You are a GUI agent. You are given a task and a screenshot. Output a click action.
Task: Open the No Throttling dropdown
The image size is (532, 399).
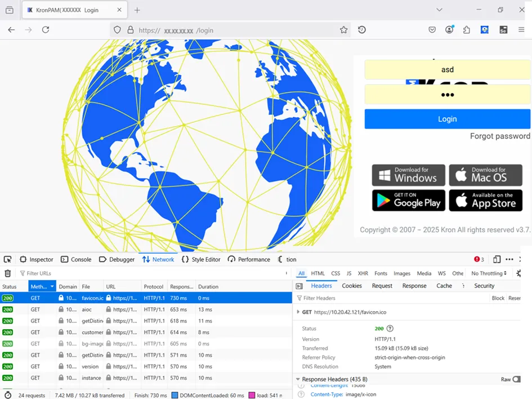tap(489, 273)
